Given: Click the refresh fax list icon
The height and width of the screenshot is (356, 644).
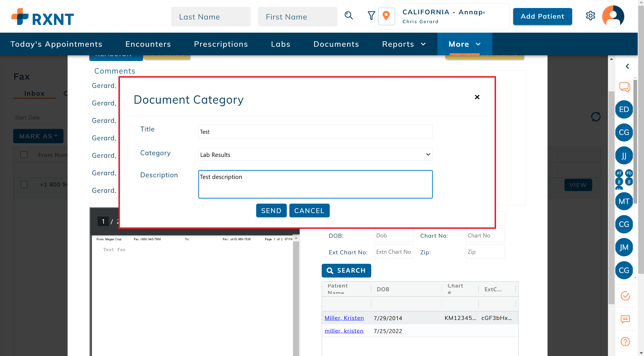Looking at the screenshot, I should [x=596, y=117].
